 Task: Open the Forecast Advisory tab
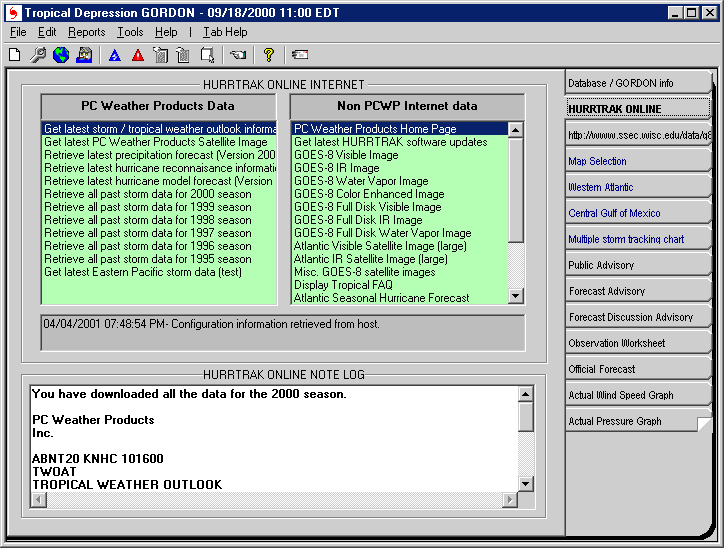click(x=639, y=291)
